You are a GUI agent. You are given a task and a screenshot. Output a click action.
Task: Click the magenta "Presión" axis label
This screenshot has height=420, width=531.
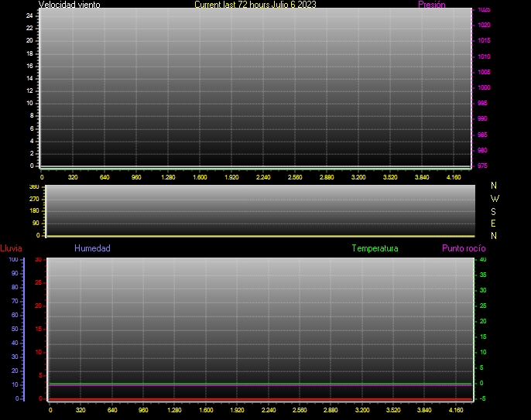(x=432, y=5)
